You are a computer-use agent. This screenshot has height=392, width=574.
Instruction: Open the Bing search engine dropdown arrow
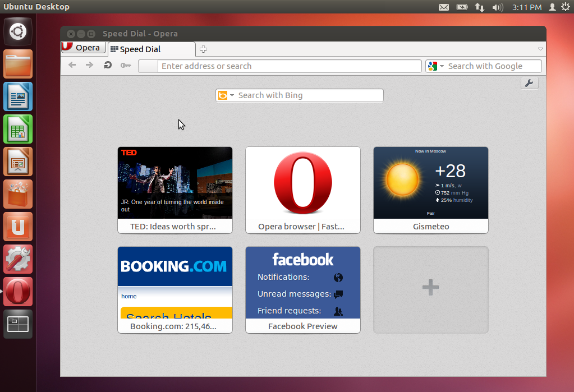pos(231,95)
